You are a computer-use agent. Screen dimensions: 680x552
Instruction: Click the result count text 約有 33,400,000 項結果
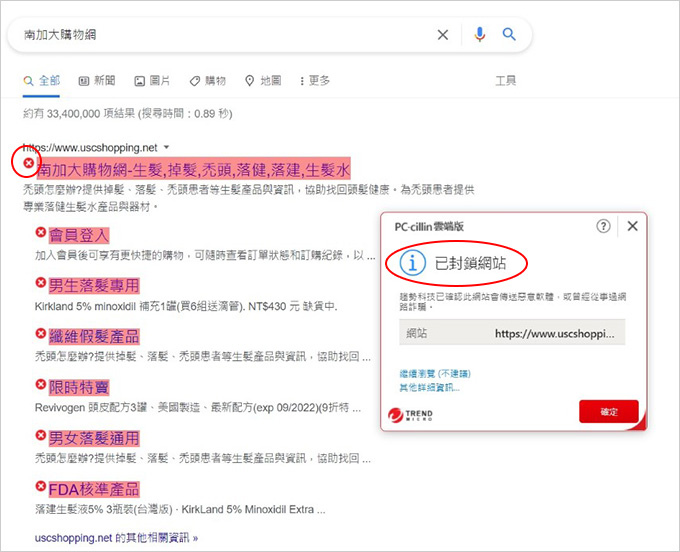point(79,114)
